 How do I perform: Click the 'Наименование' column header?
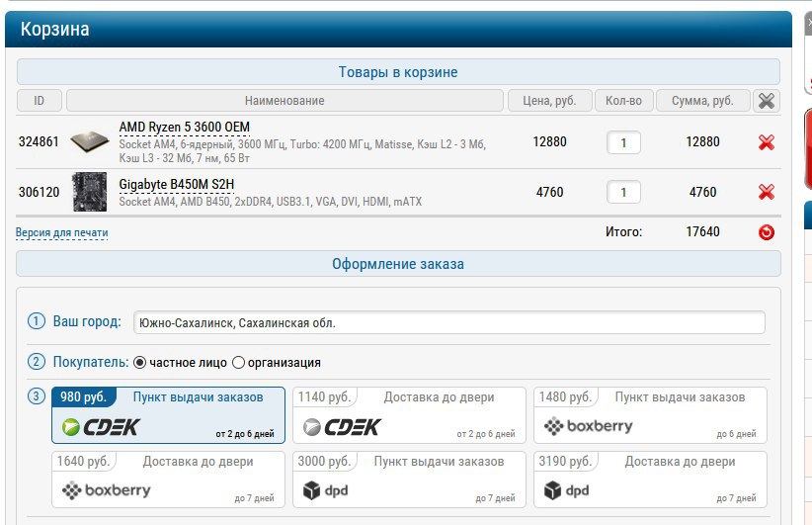[x=284, y=101]
